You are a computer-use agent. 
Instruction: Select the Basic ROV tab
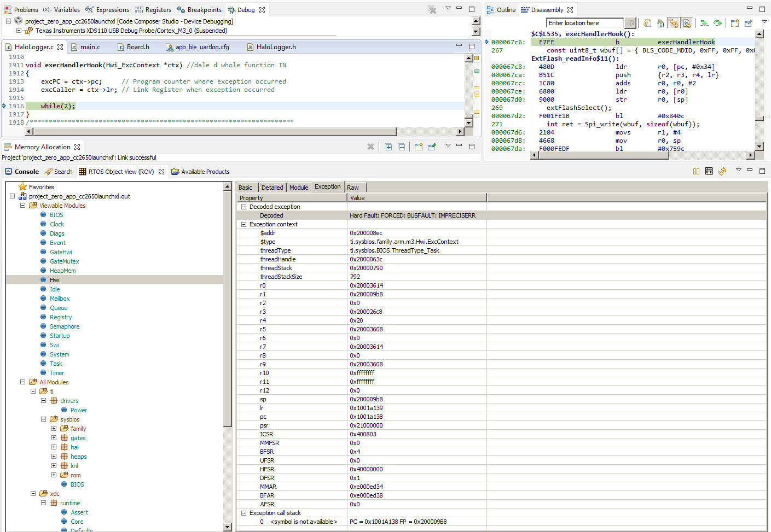tap(245, 188)
